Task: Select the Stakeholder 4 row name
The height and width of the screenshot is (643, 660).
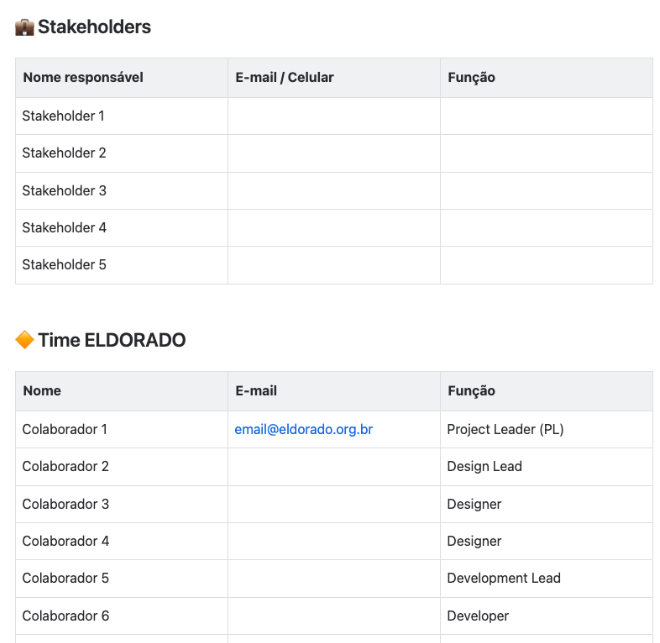Action: tap(64, 228)
